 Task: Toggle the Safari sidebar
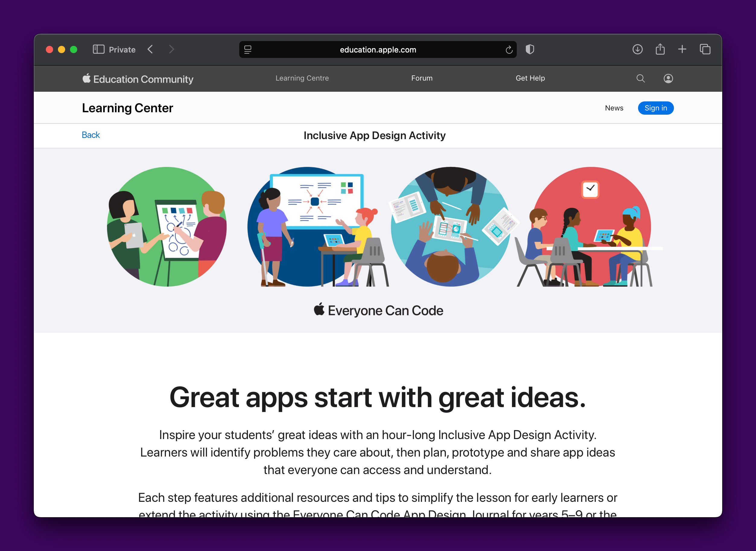[x=99, y=49]
